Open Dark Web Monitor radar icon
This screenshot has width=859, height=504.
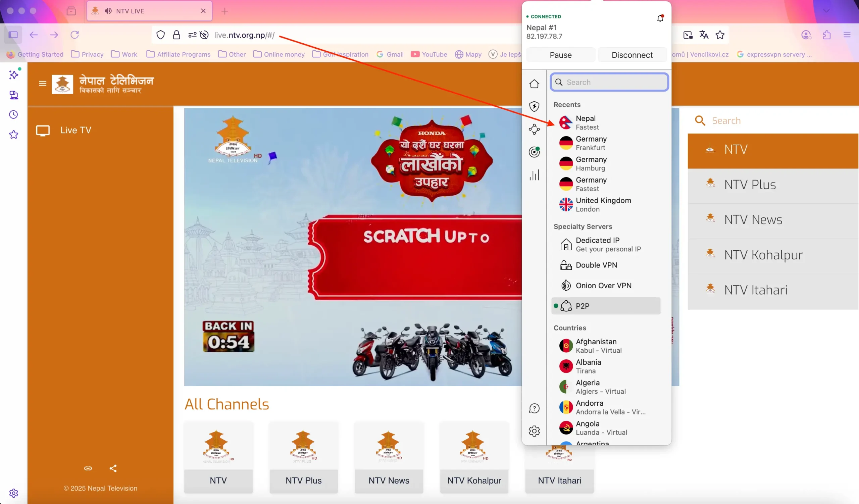534,152
